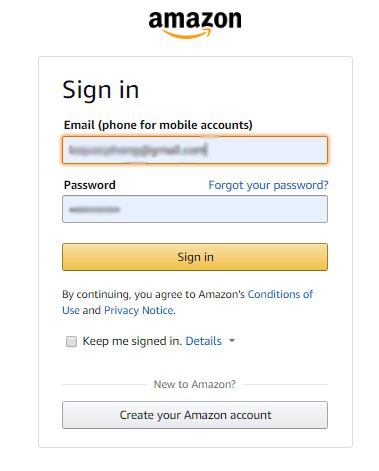Click the New to Amazon? divider text
The height and width of the screenshot is (471, 379).
(195, 384)
